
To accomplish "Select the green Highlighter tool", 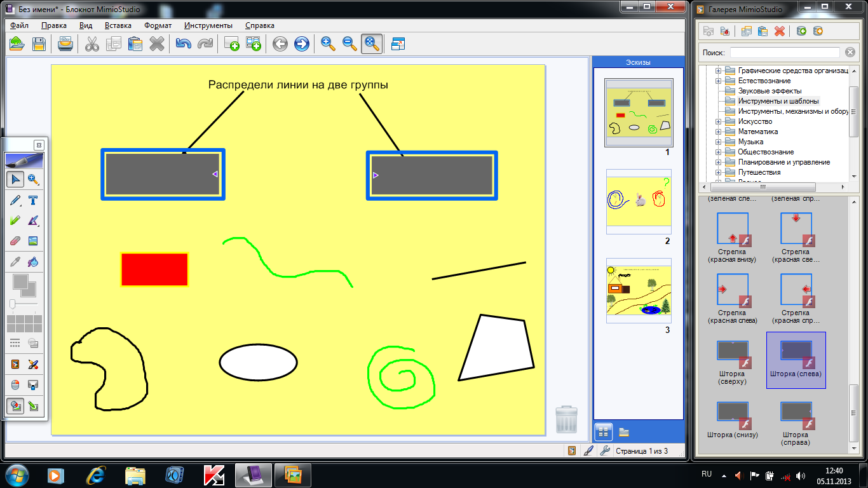I will [x=15, y=220].
